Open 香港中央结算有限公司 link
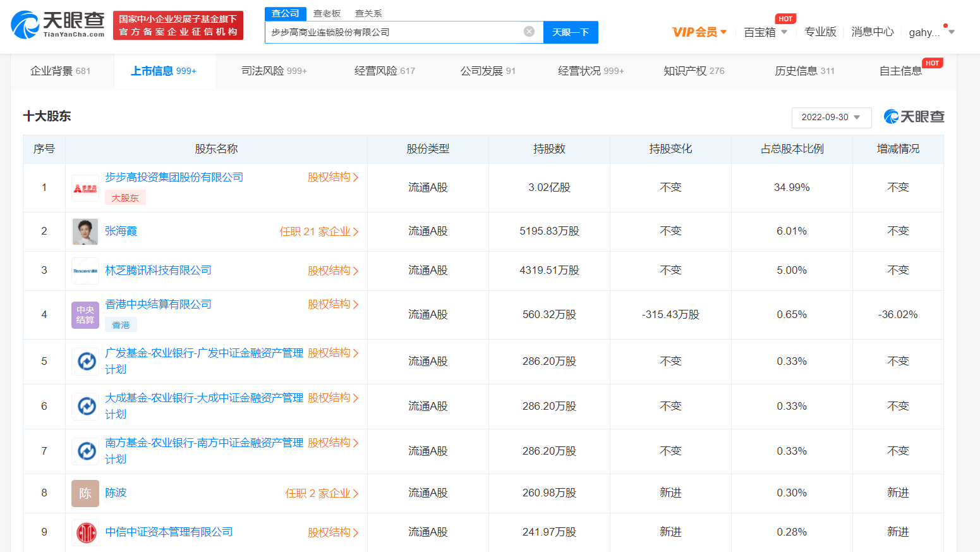This screenshot has width=980, height=552. coord(158,304)
